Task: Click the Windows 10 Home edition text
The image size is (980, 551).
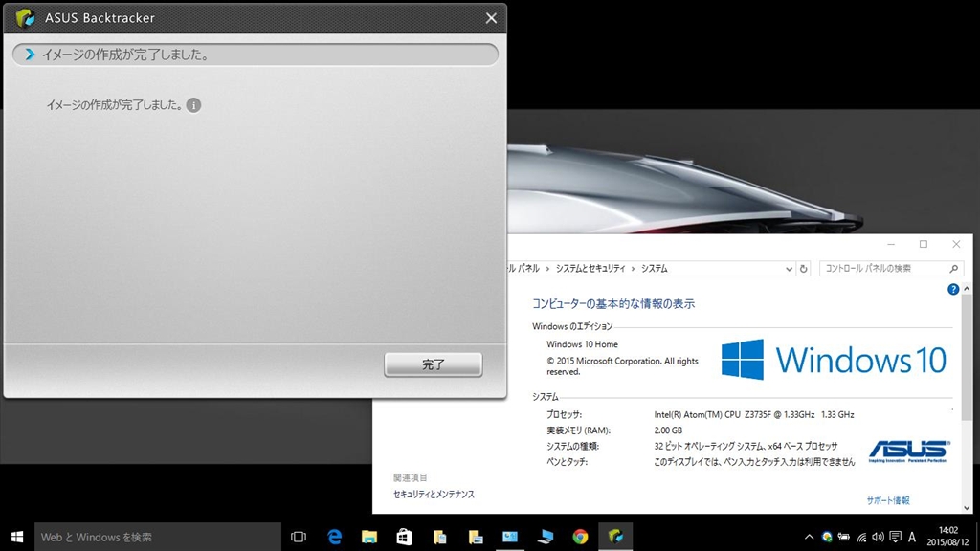Action: (582, 344)
